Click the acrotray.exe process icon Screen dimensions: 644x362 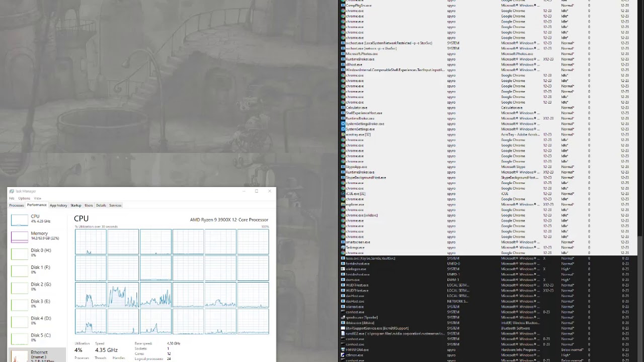[343, 135]
